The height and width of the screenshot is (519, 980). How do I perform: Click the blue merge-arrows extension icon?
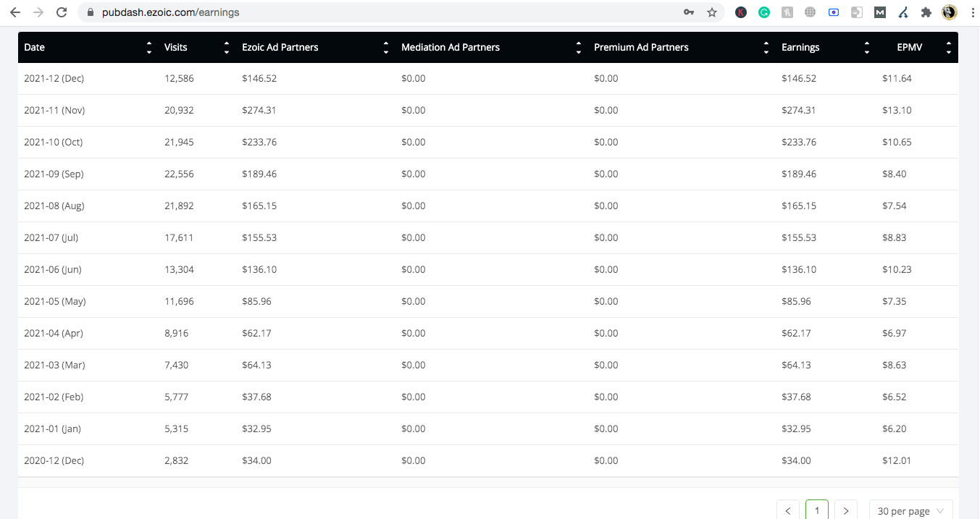click(903, 12)
